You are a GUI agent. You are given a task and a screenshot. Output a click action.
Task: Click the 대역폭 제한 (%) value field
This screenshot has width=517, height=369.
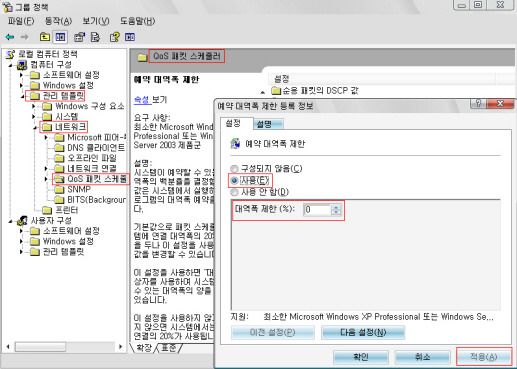[318, 210]
